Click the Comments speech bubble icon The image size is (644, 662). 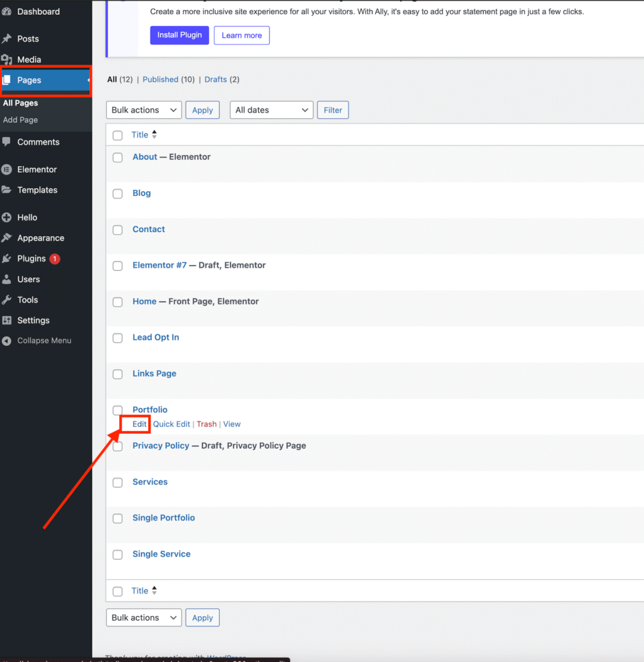(6, 142)
